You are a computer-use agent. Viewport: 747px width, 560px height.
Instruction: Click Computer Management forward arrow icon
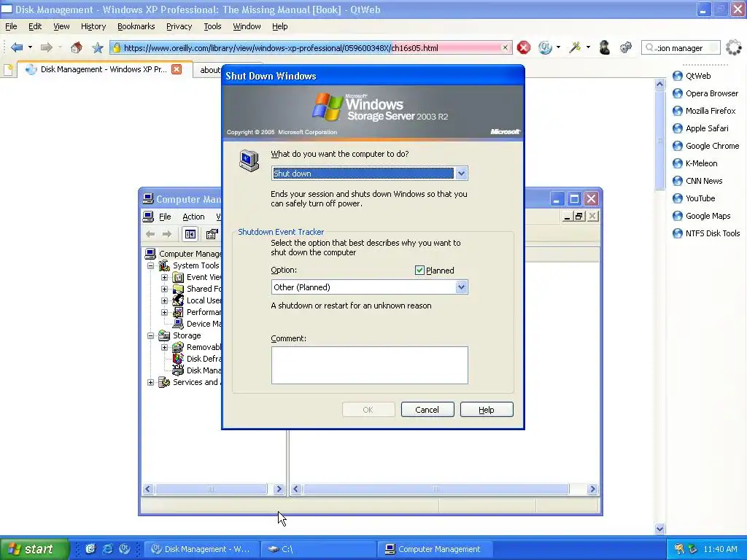tap(167, 234)
